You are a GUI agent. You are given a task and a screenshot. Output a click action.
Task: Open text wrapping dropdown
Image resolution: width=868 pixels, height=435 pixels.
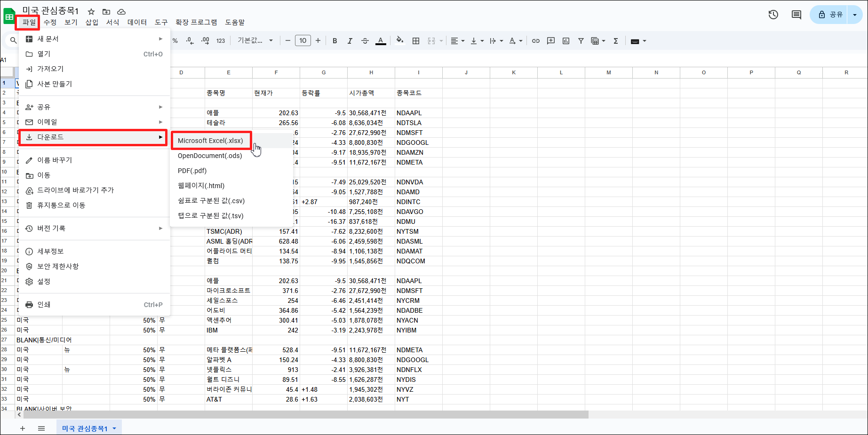click(496, 41)
